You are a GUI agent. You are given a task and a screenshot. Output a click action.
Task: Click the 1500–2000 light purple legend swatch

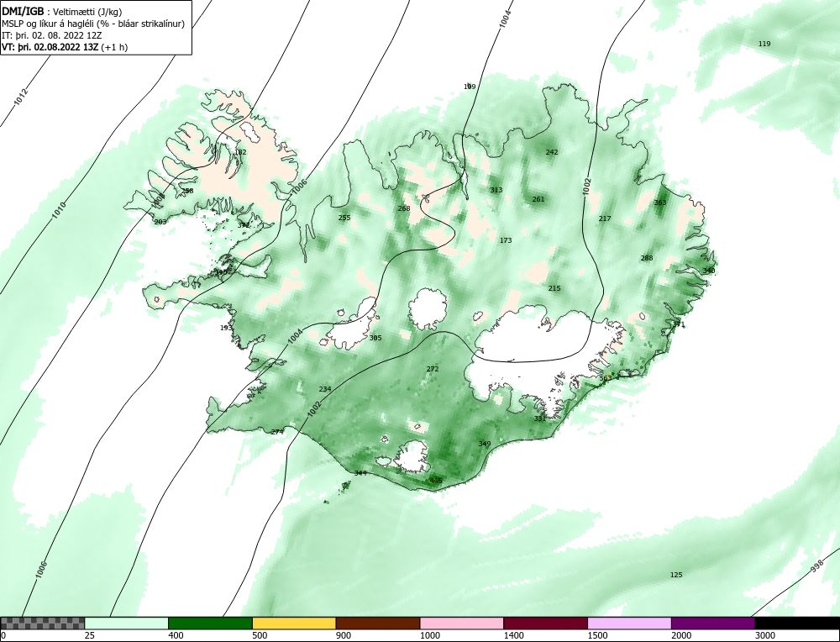[x=629, y=623]
